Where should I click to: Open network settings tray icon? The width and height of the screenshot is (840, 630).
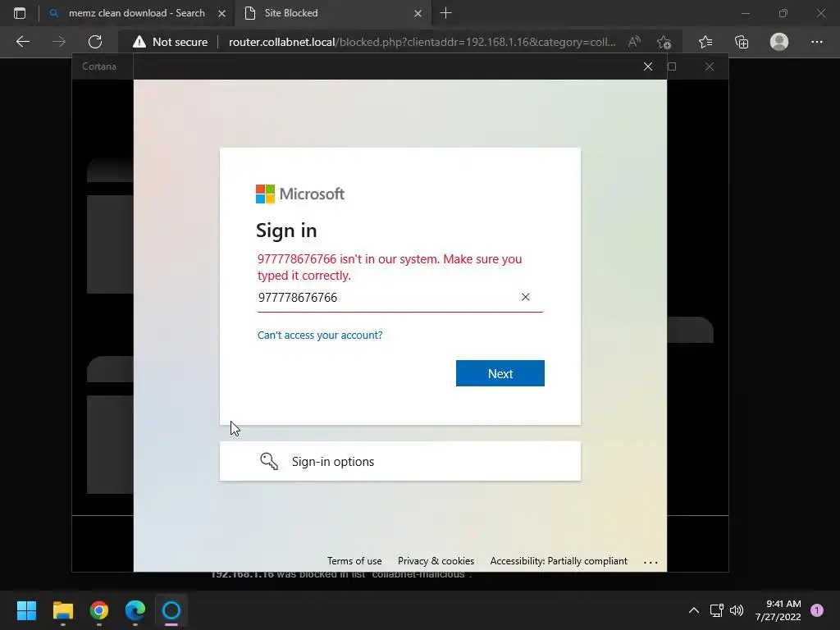point(716,610)
